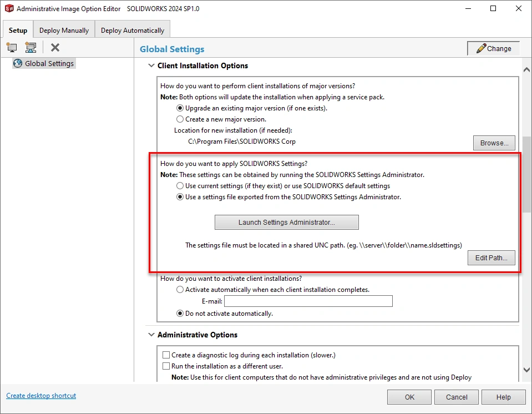This screenshot has height=414, width=532.
Task: Click the Delete X icon in toolbar
Action: pos(55,48)
